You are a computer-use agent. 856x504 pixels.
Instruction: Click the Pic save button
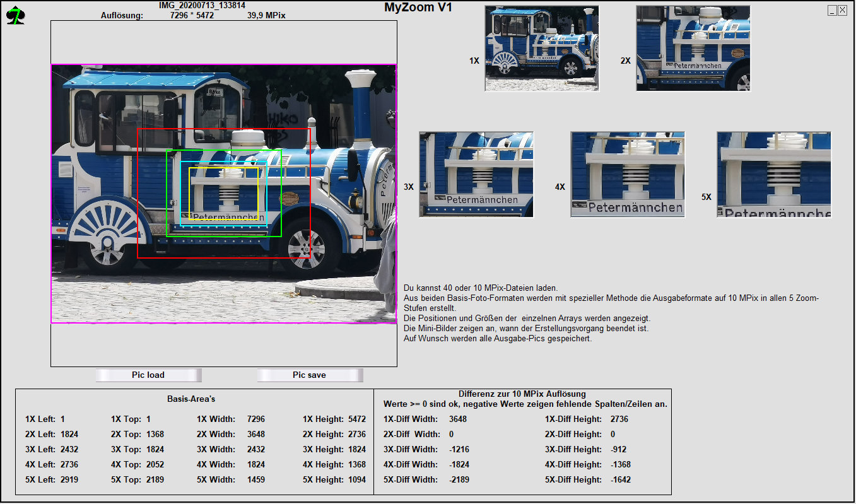pyautogui.click(x=310, y=375)
